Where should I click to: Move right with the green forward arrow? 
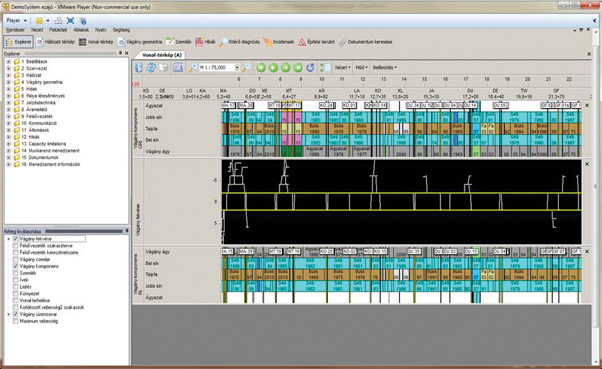(286, 68)
